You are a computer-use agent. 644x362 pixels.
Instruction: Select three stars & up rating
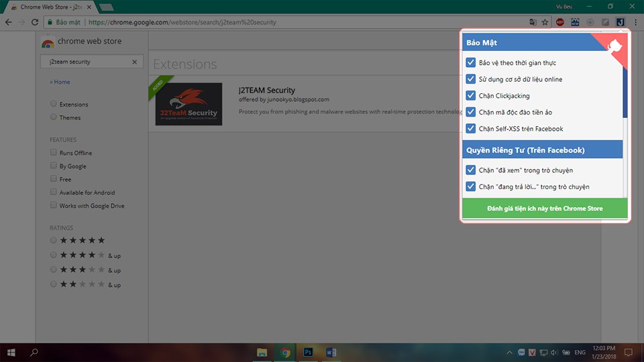[x=54, y=269]
